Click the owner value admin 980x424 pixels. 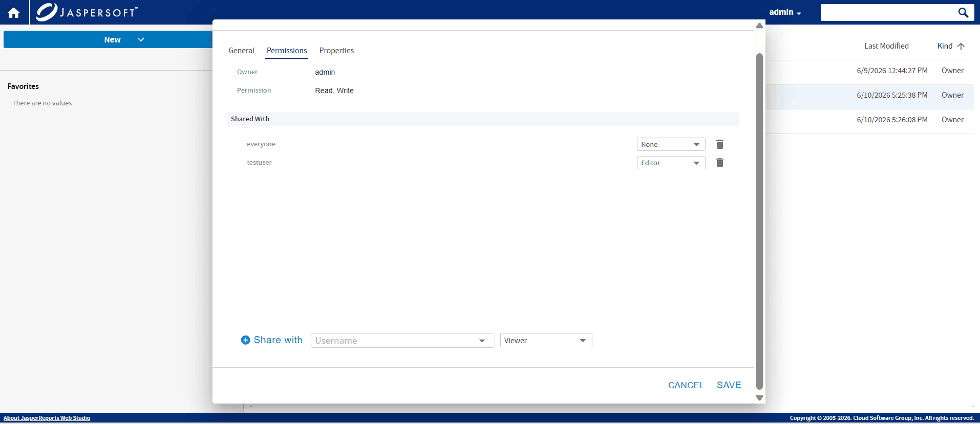point(325,72)
